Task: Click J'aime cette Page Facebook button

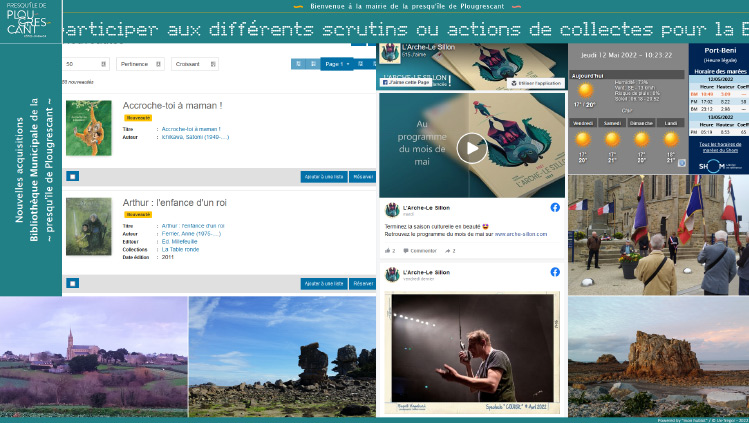Action: point(406,83)
